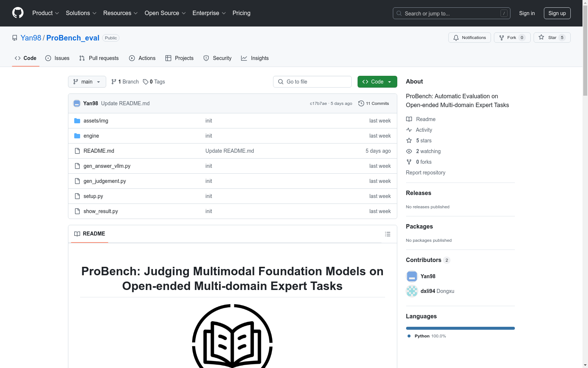This screenshot has width=588, height=368.
Task: Open the Pricing page
Action: (241, 13)
